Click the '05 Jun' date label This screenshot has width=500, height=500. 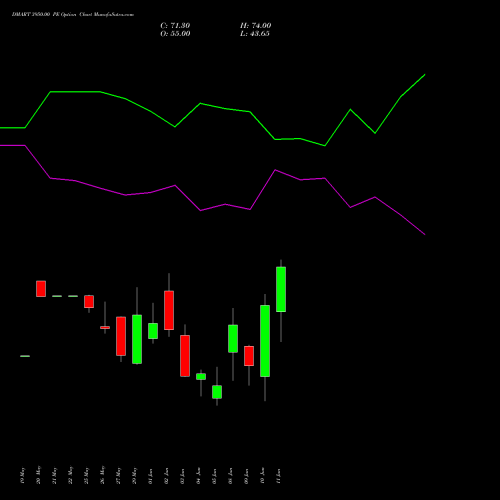214,476
